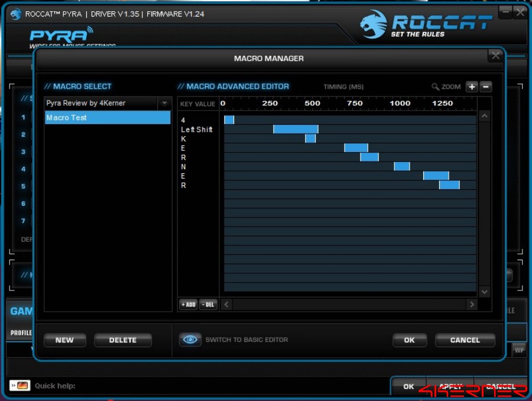The image size is (532, 401).
Task: Select the Macro Test entry
Action: [x=108, y=118]
